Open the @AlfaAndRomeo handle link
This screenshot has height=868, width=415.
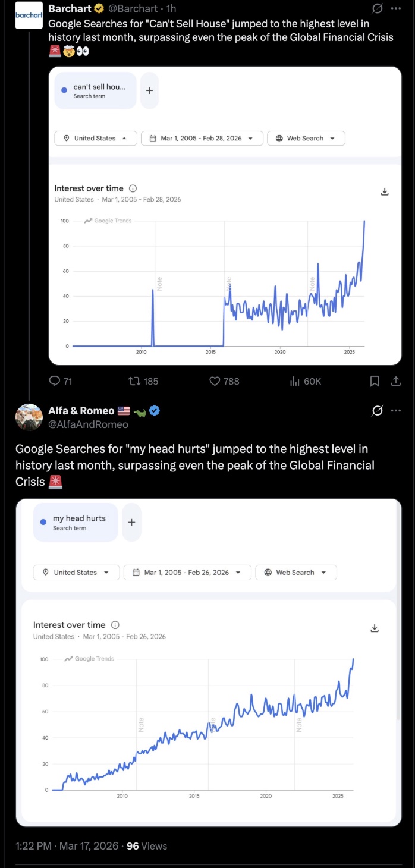click(88, 424)
